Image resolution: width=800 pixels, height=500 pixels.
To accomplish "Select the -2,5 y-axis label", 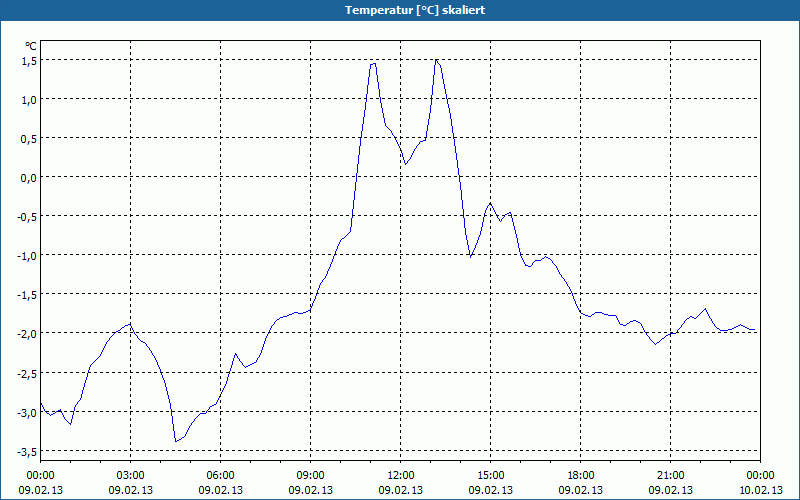I will (28, 373).
